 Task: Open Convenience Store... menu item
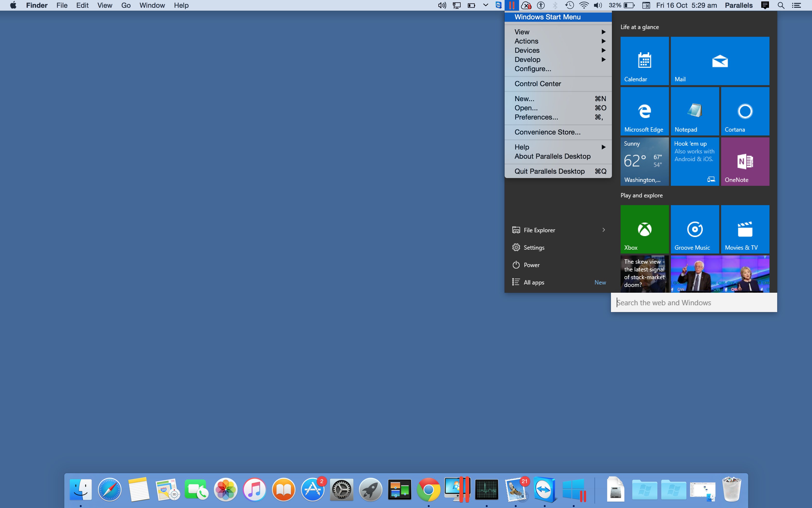click(x=558, y=132)
